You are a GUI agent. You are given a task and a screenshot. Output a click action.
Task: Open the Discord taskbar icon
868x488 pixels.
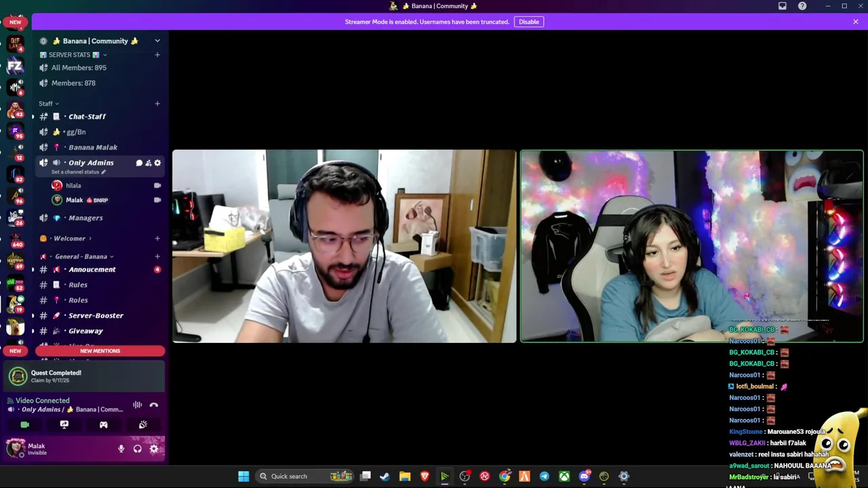(584, 476)
